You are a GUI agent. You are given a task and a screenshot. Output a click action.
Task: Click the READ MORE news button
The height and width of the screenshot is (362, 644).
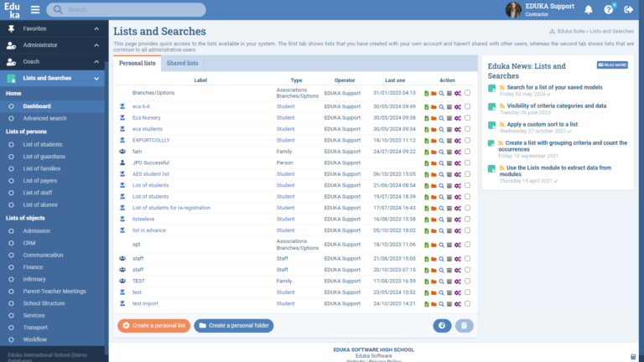[612, 65]
